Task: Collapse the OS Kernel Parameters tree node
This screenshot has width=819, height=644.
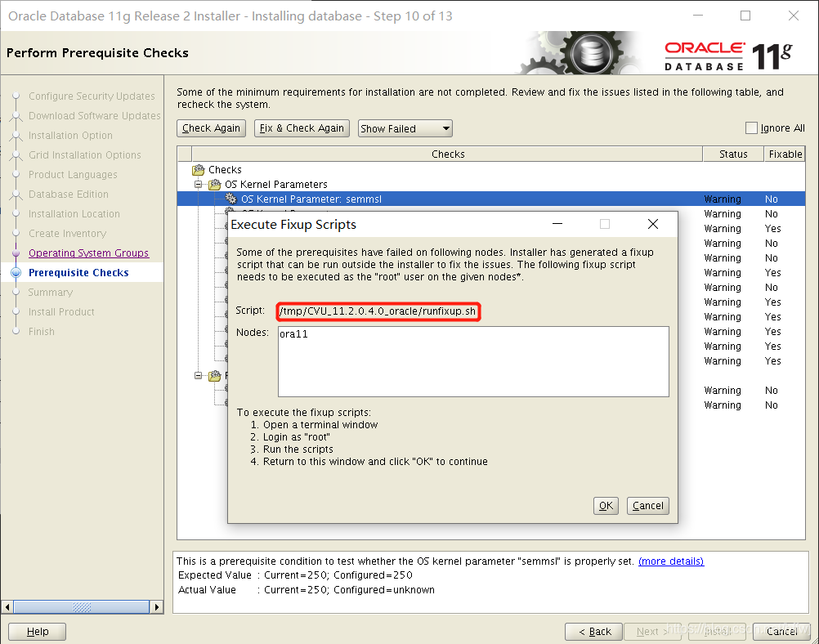Action: click(x=198, y=185)
